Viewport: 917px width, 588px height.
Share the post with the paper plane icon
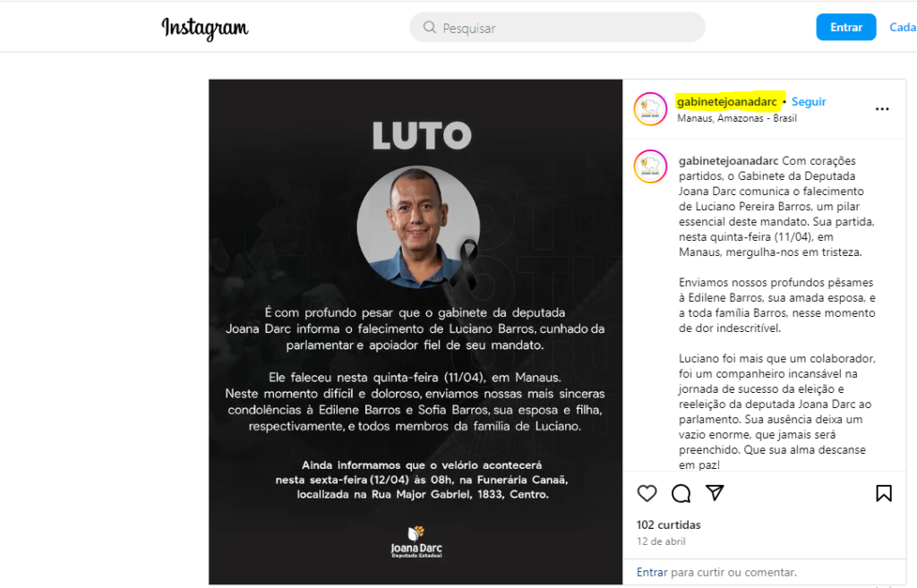(715, 493)
